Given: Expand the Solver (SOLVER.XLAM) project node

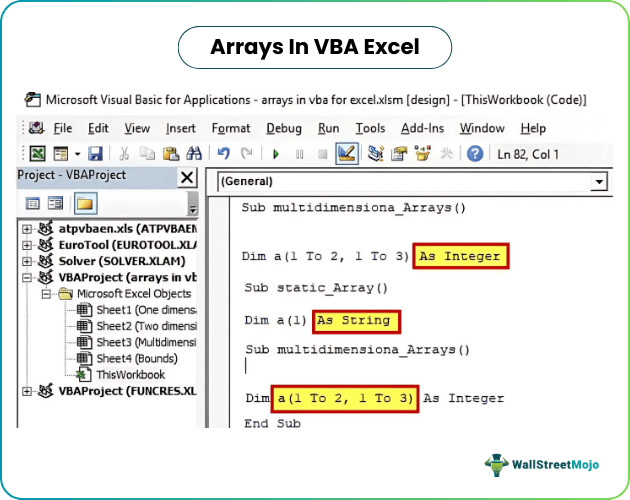Looking at the screenshot, I should (27, 261).
